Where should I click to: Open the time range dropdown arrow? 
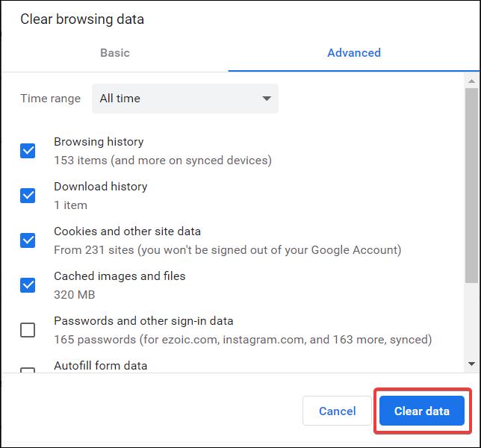(x=267, y=99)
